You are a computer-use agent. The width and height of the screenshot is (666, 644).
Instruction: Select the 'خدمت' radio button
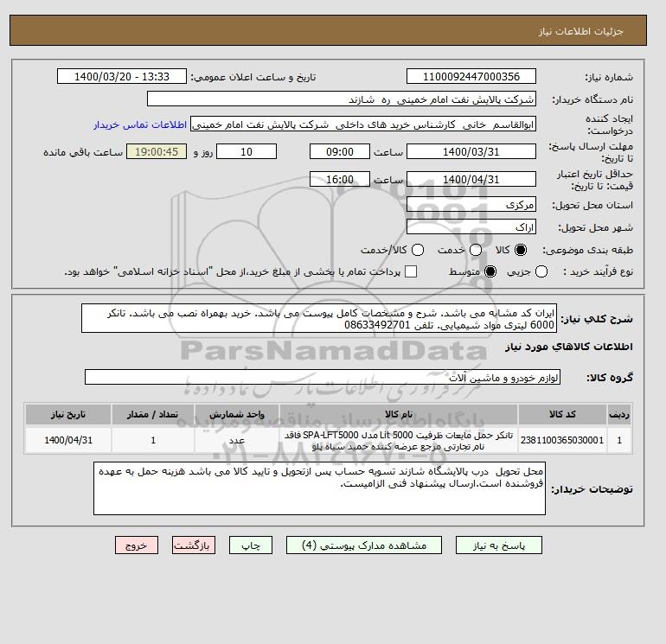coord(476,250)
